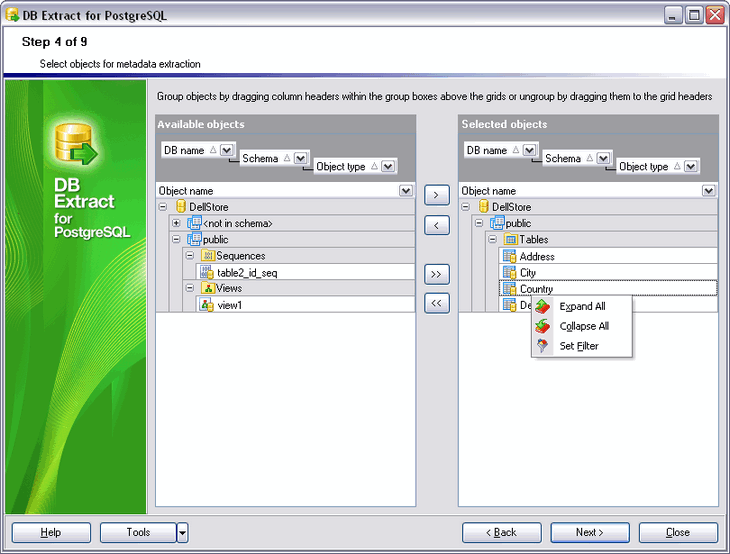Collapse the Tables group in Selected objects
Screen dimensions: 730x554
(493, 240)
